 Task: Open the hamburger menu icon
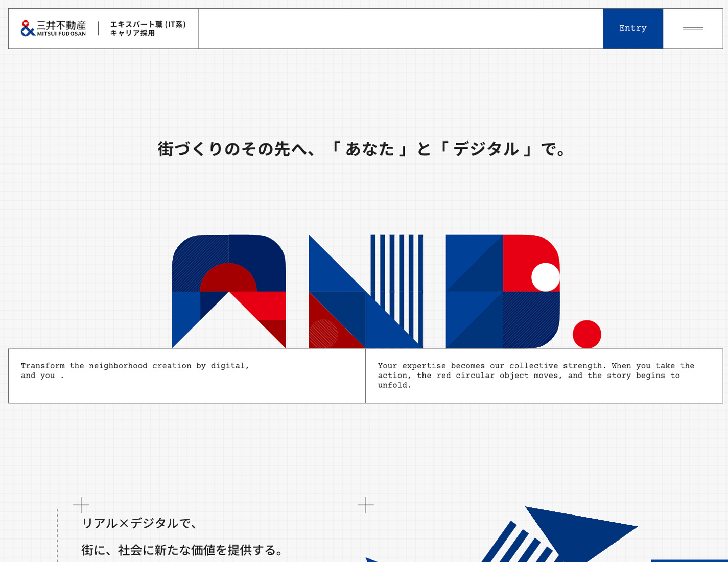point(693,29)
